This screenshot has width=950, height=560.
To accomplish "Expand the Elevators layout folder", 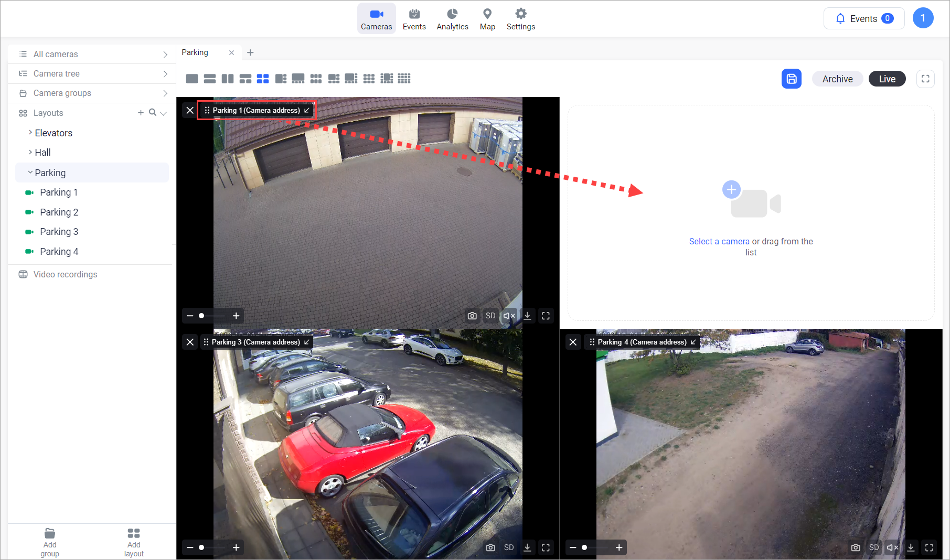I will coord(30,133).
